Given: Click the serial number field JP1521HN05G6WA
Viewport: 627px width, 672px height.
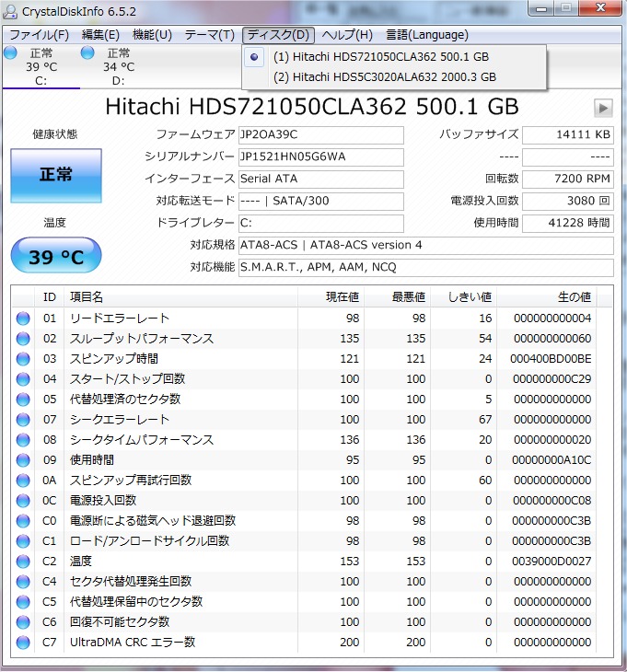Looking at the screenshot, I should pos(321,156).
